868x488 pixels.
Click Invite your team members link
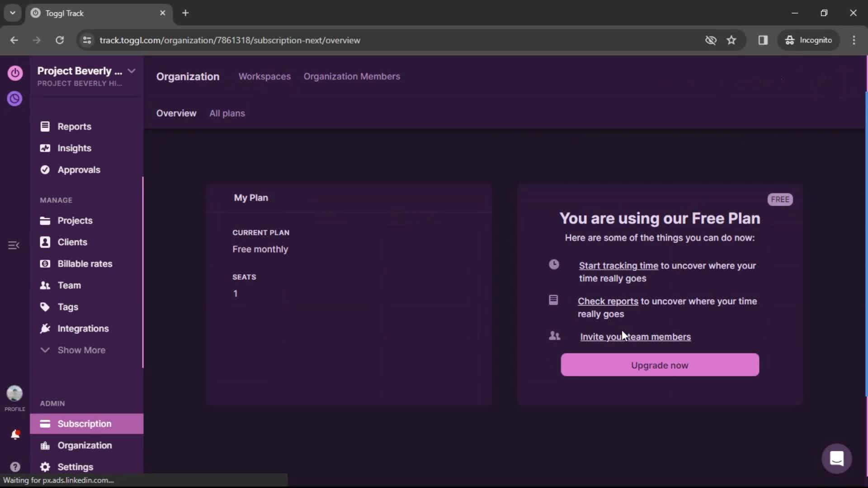click(x=636, y=337)
